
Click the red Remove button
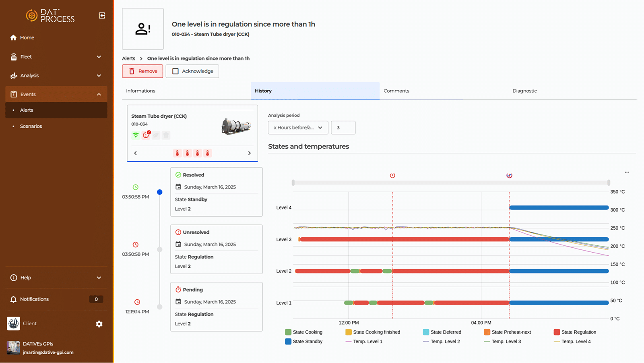point(142,71)
